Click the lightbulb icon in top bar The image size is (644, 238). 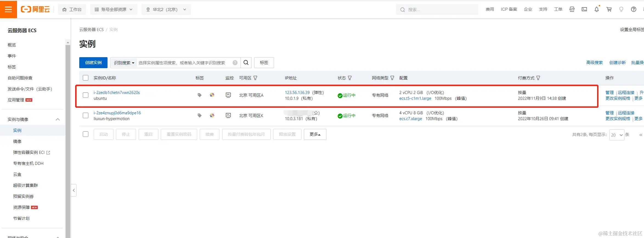621,9
